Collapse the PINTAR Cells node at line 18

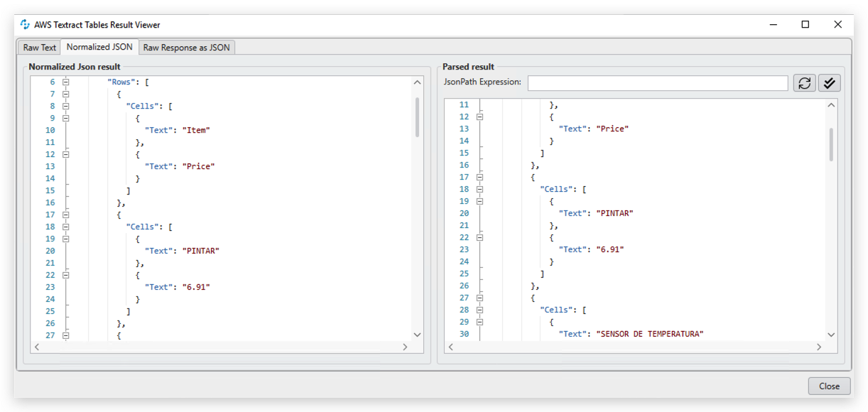click(x=65, y=226)
